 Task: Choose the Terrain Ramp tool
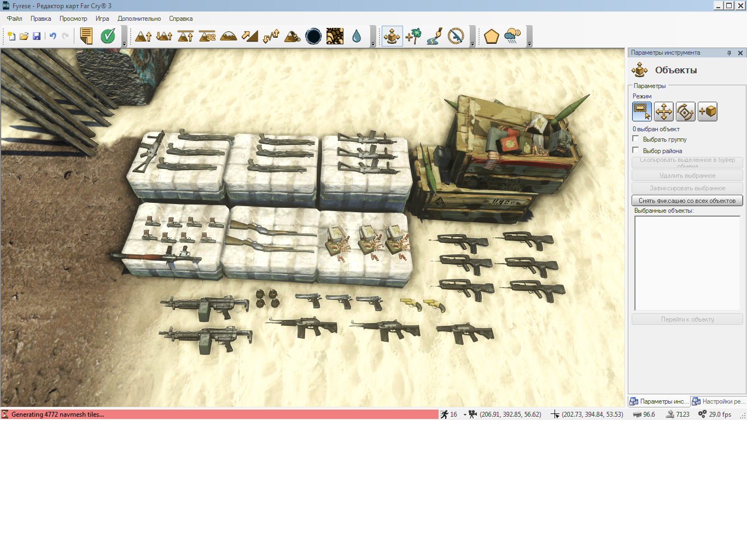coord(249,36)
